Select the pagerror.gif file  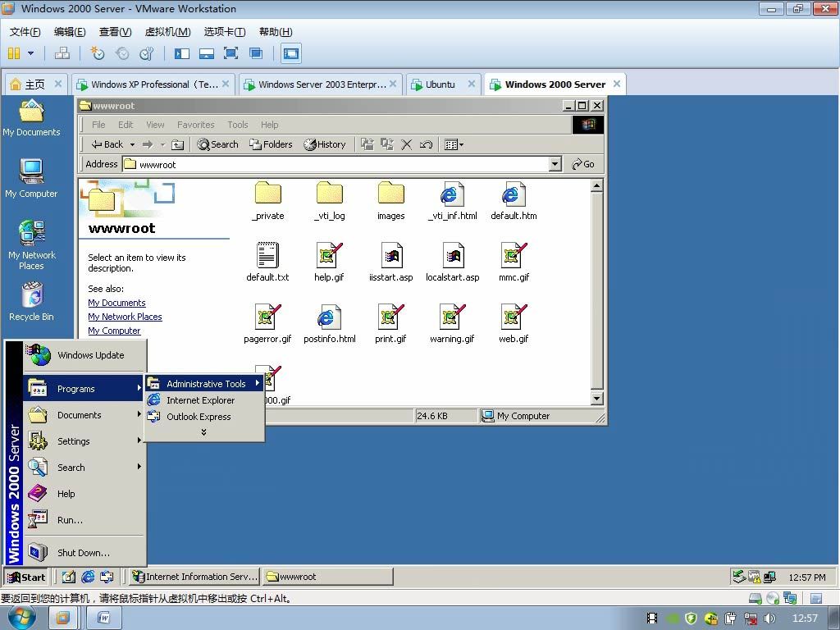267,323
